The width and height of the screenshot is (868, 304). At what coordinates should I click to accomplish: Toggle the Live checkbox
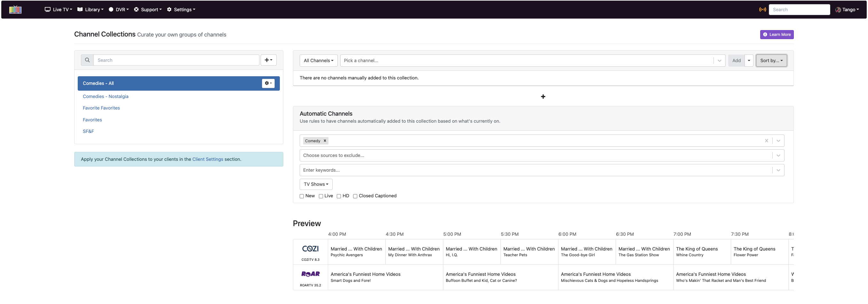pos(321,196)
